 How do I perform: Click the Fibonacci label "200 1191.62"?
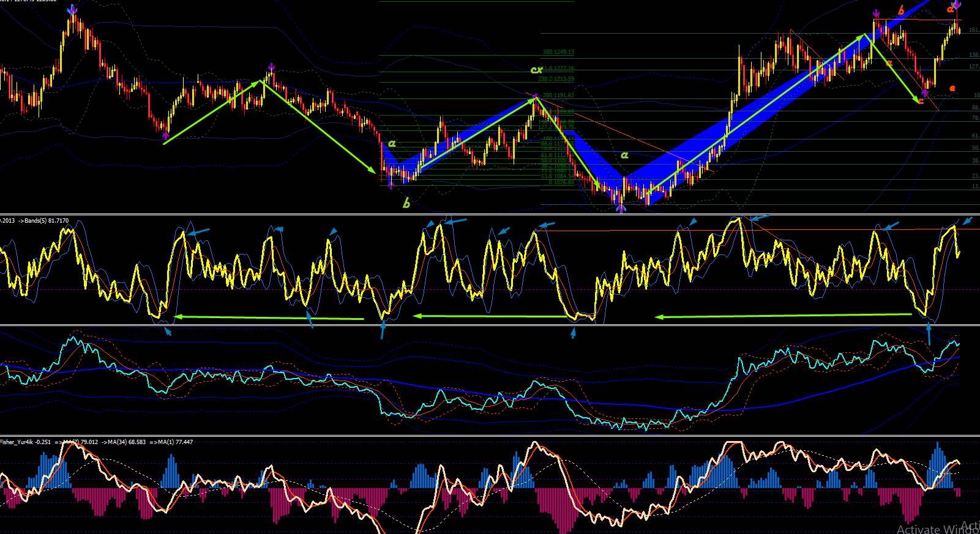click(558, 95)
